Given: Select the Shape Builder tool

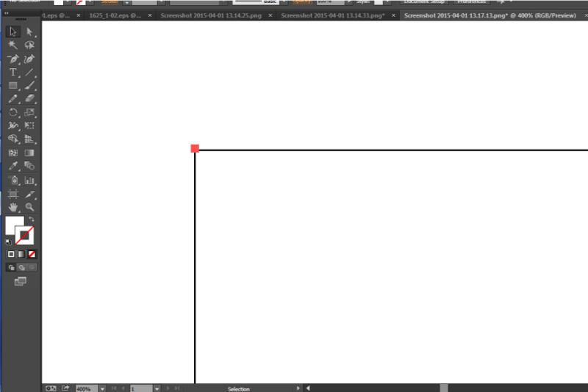Looking at the screenshot, I should tap(13, 139).
